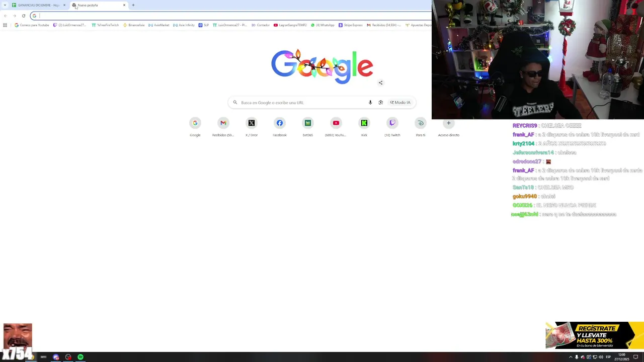Open the Axie Infinity bookmark
The width and height of the screenshot is (644, 362).
pos(184,25)
